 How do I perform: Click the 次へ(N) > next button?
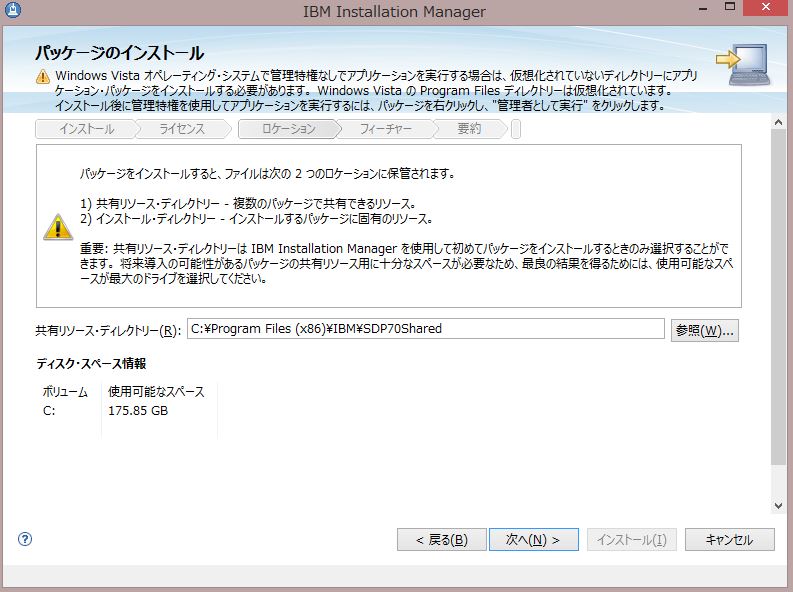point(534,539)
